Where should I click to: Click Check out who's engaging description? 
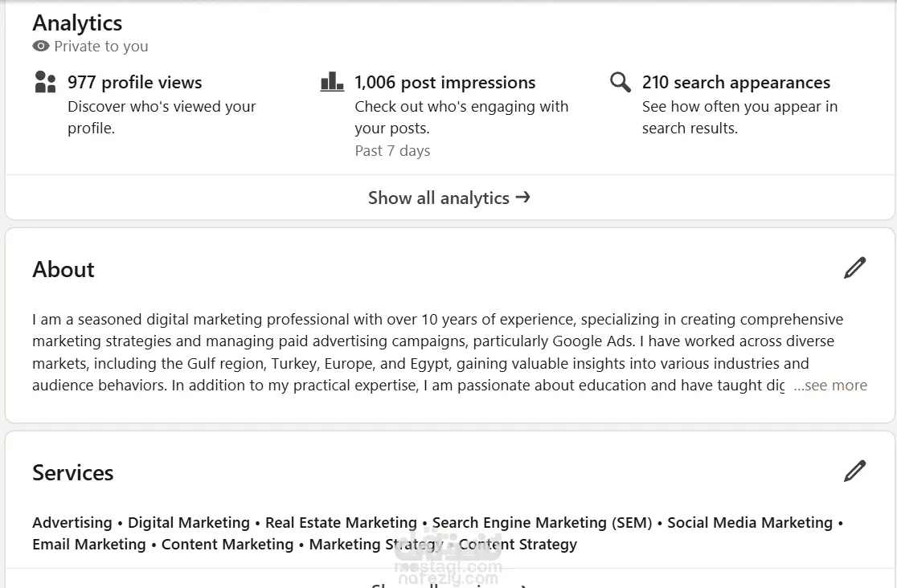tap(461, 117)
